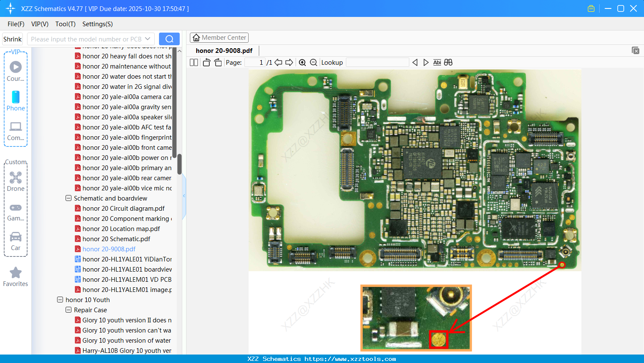Open the Courses section in the sidebar

pyautogui.click(x=16, y=71)
